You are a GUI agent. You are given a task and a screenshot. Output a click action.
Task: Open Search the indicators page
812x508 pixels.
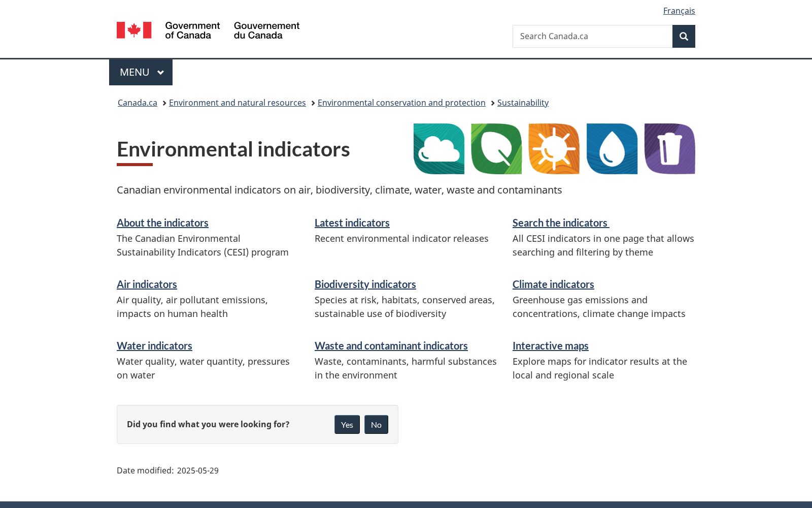click(561, 223)
